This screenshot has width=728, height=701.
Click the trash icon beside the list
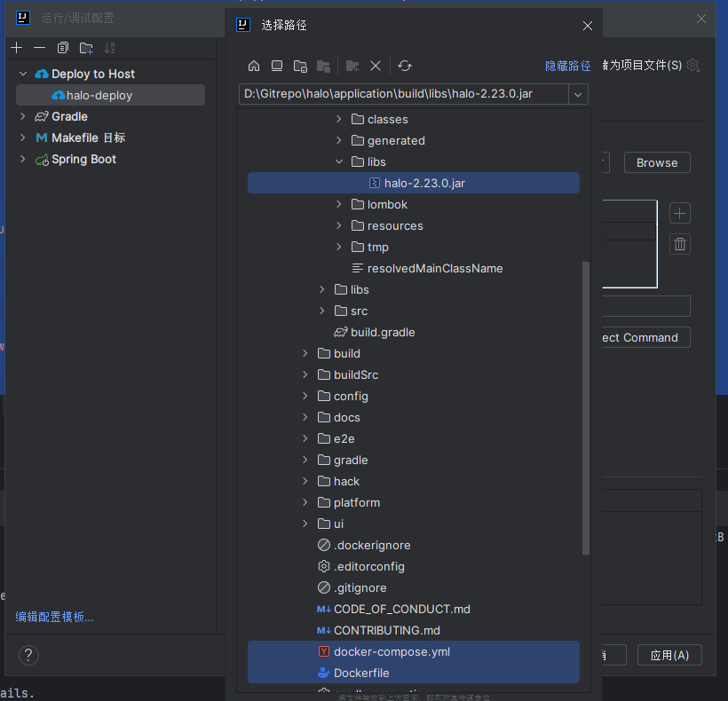click(680, 244)
